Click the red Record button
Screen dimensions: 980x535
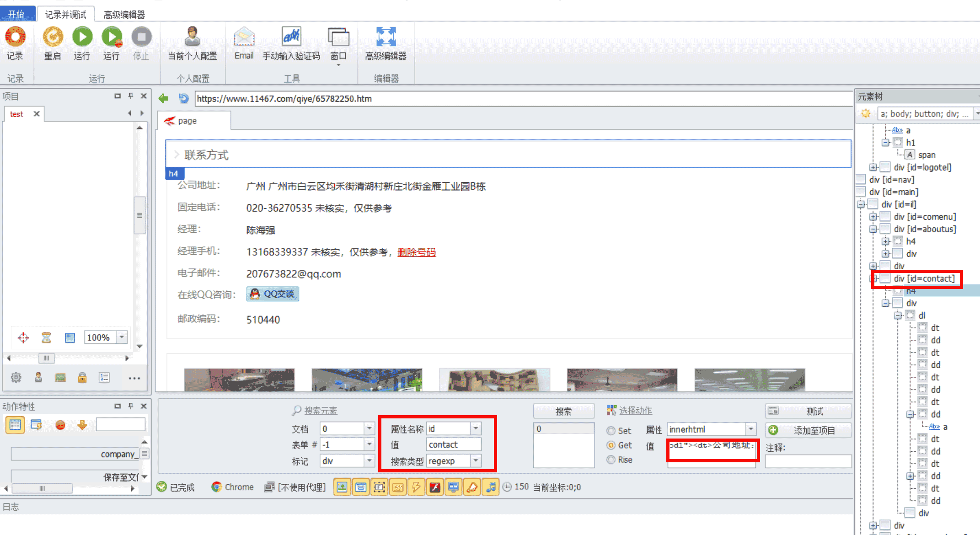[15, 37]
